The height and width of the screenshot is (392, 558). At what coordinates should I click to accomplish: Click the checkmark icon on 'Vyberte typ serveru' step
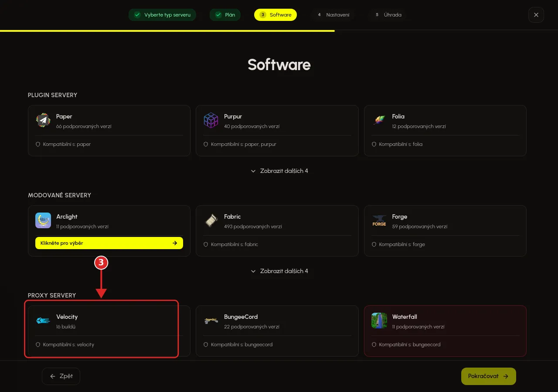tap(137, 15)
